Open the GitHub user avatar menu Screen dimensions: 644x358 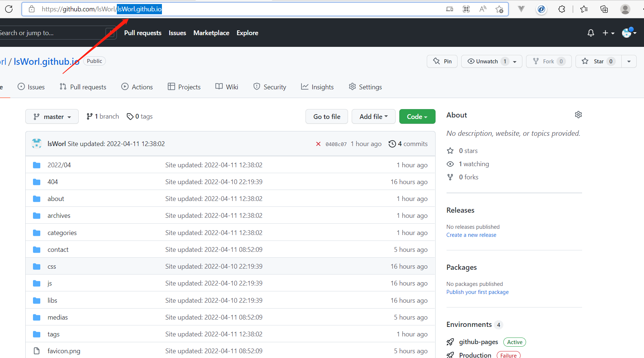629,33
